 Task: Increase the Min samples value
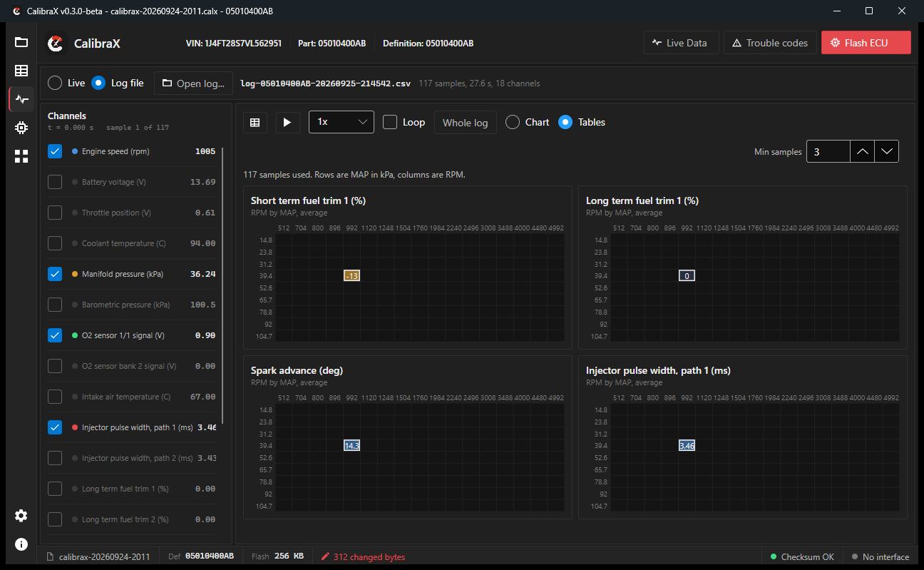click(x=862, y=151)
